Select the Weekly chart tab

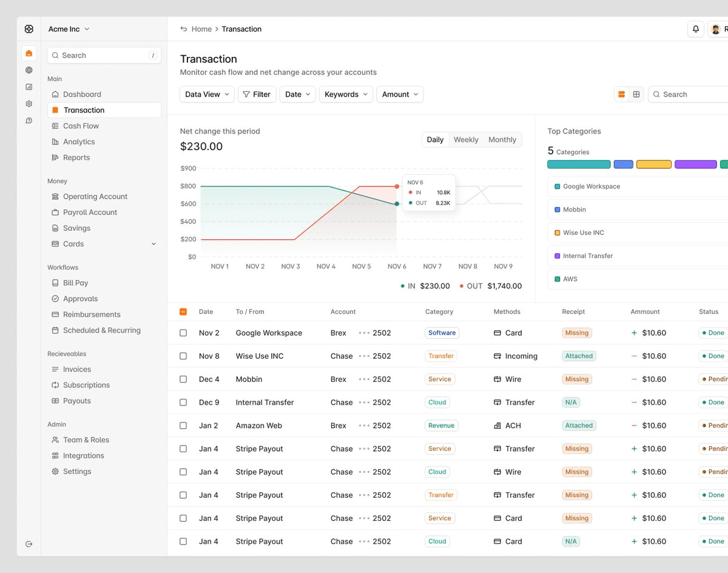(x=466, y=140)
